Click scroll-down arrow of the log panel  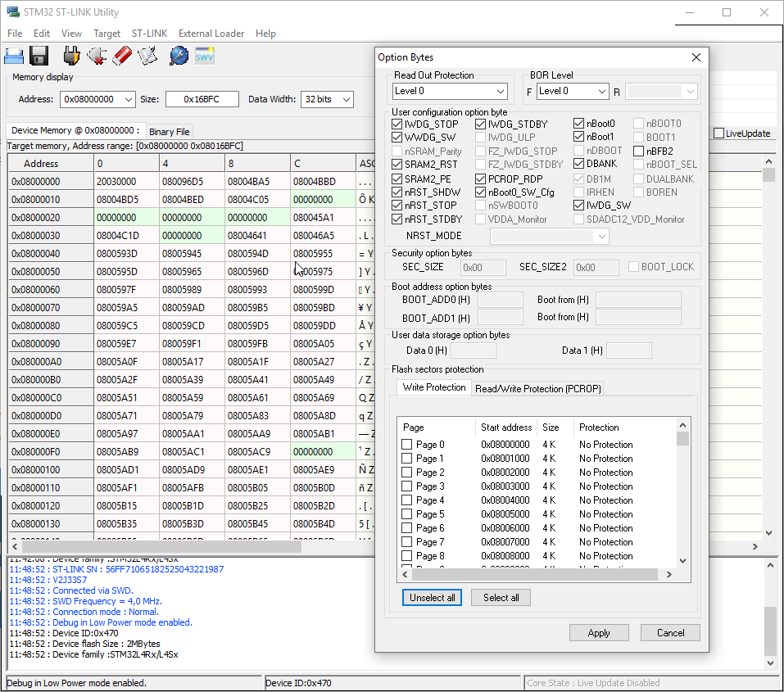coord(771,663)
